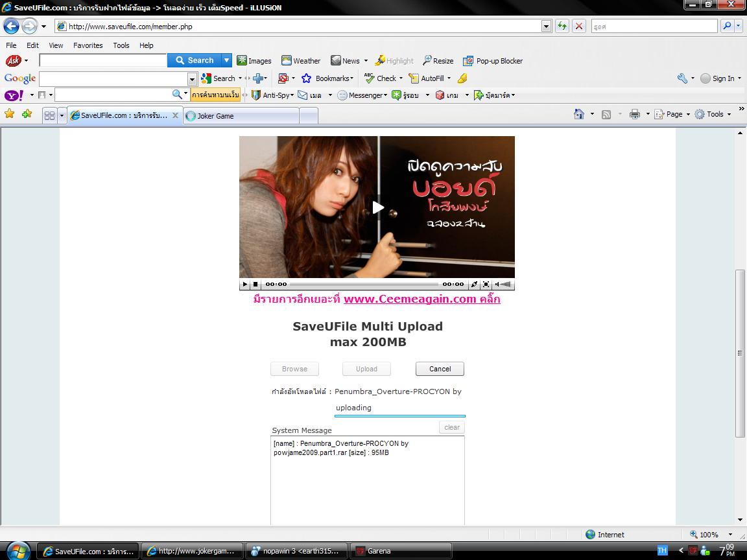
Task: Expand the Home button dropdown arrow
Action: (x=592, y=114)
